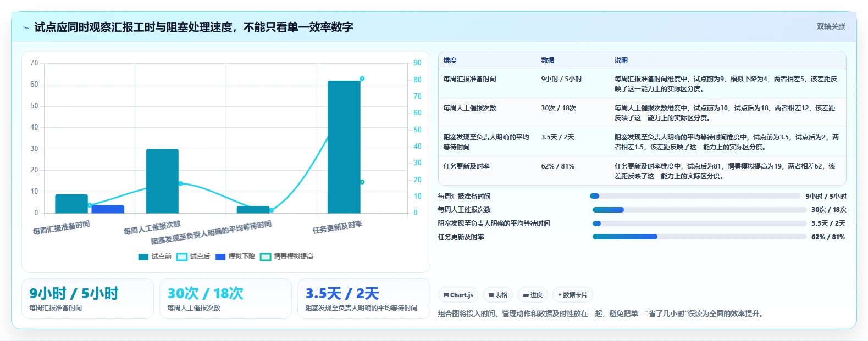
Task: Click the line point at the 阻塞发现 bar
Action: [272, 210]
